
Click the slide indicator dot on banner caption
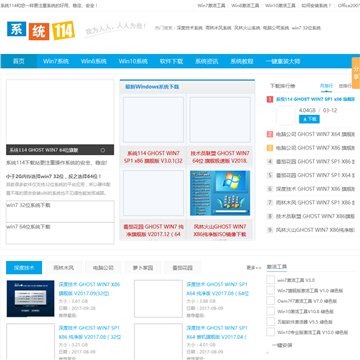103,150
